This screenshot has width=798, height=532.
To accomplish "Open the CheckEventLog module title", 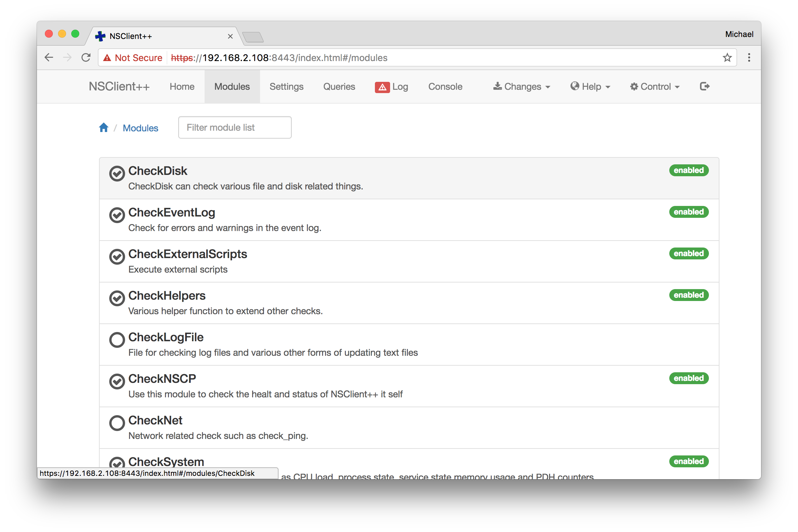I will 172,213.
